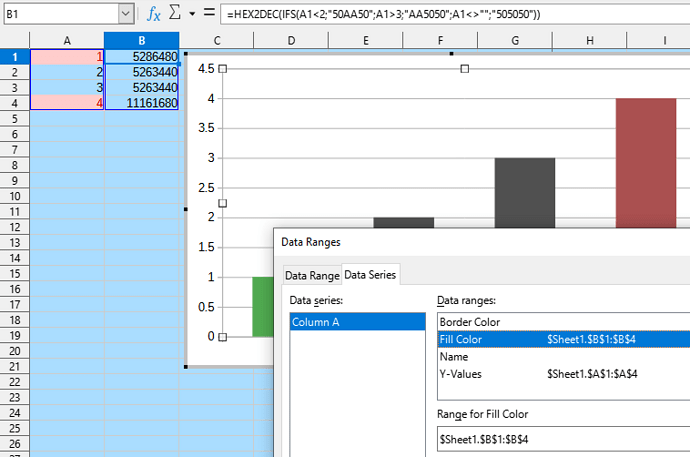The width and height of the screenshot is (690, 457).
Task: Open the Name Box dropdown arrow
Action: 126,14
